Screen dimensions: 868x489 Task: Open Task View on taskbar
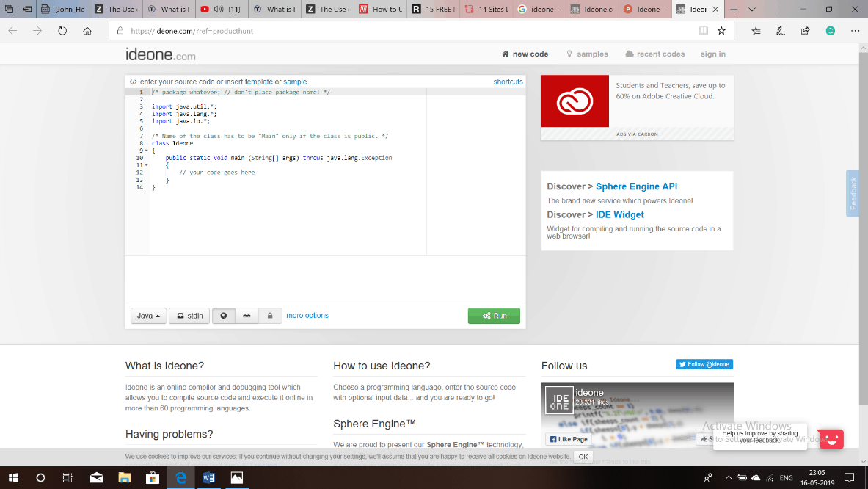click(x=68, y=478)
